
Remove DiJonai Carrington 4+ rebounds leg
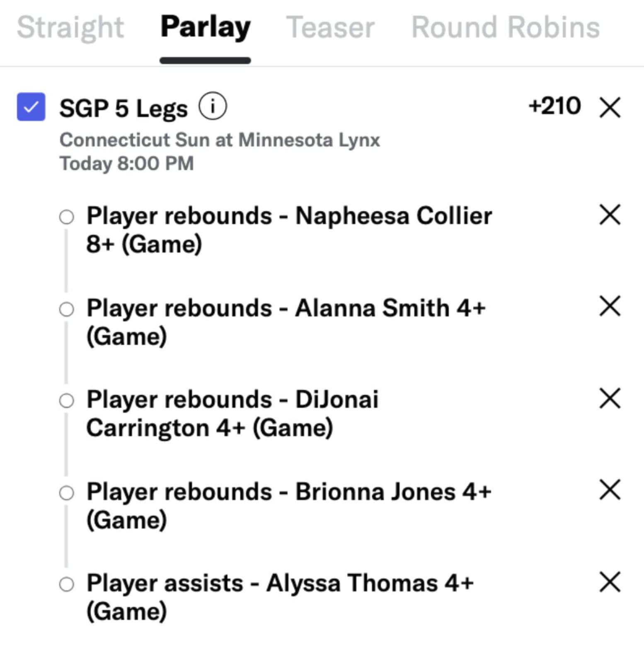click(610, 398)
